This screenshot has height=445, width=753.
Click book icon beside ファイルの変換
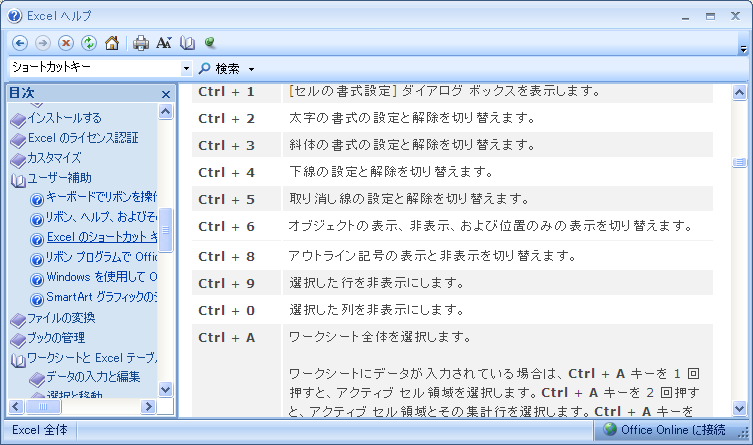coord(18,320)
